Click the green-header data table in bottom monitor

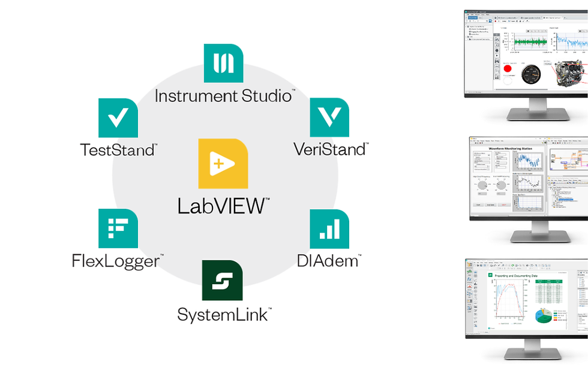(x=549, y=291)
